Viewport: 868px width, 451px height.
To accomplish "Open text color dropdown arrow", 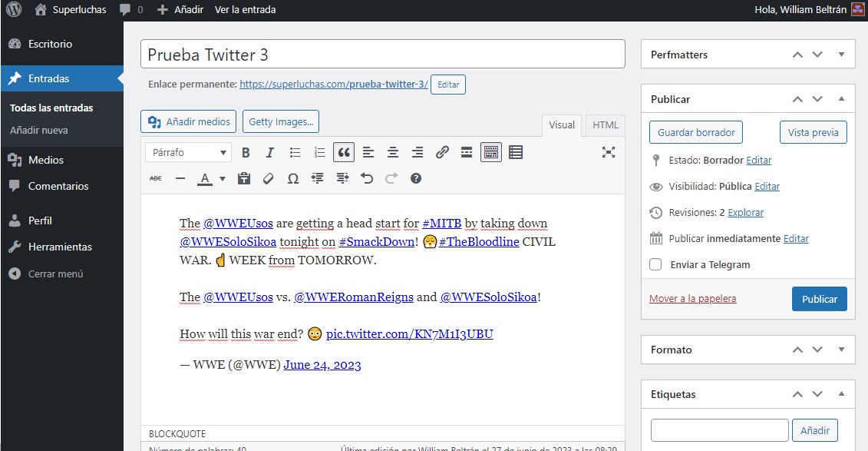I will (x=223, y=178).
